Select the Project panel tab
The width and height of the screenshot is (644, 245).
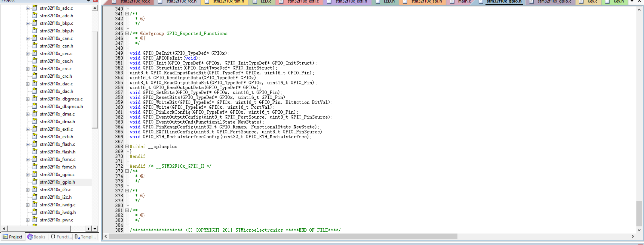coord(13,237)
